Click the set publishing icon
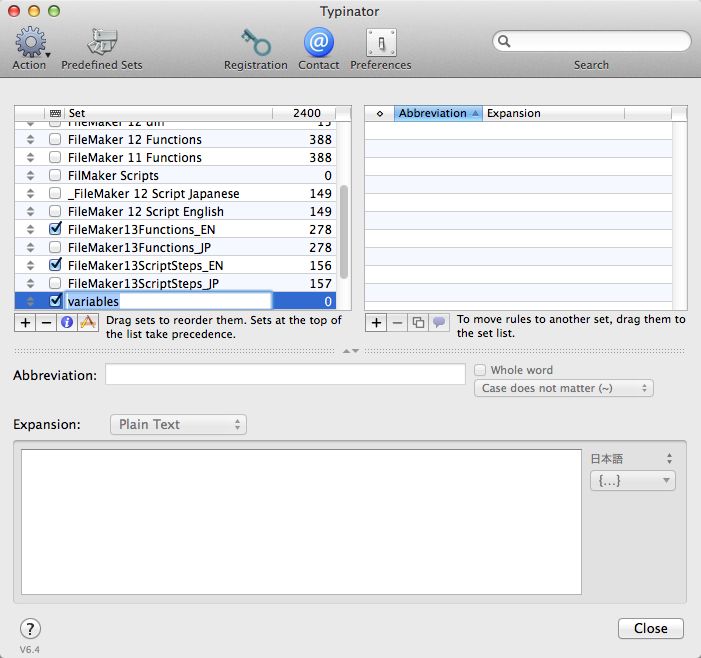 point(88,322)
